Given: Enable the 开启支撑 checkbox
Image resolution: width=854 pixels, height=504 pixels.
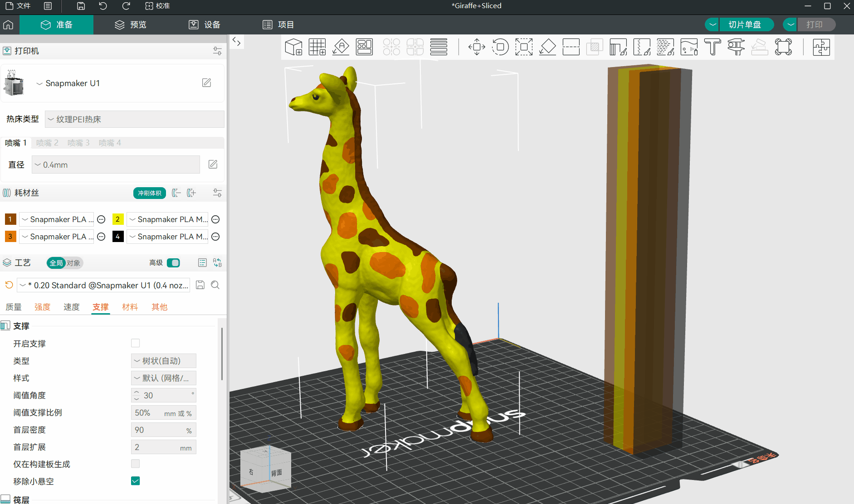Looking at the screenshot, I should 135,343.
